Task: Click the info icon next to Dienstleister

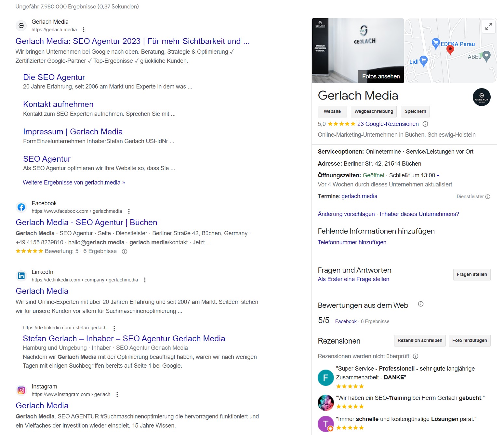Action: tap(487, 197)
